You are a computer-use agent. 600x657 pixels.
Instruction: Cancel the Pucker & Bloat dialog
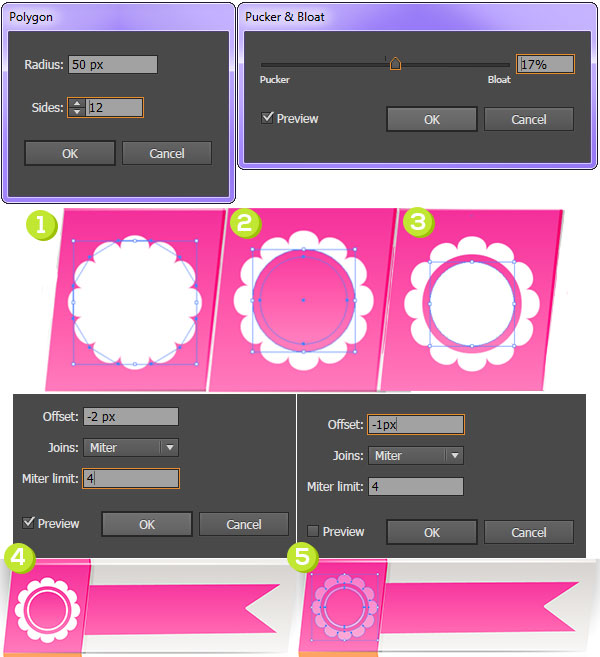point(529,119)
